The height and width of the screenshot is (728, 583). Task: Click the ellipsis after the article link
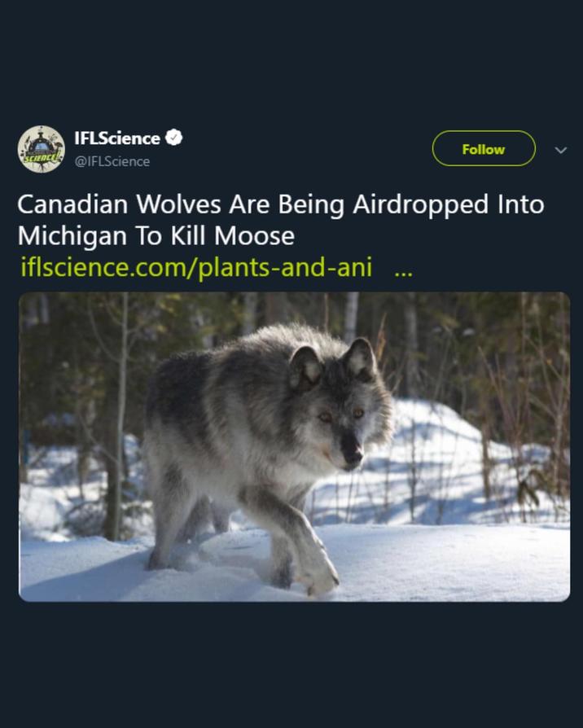point(403,268)
